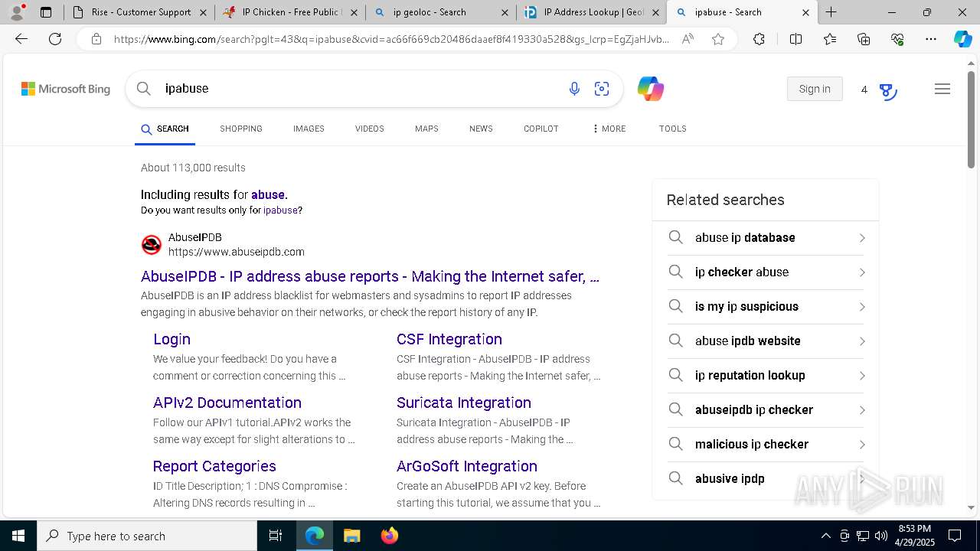
Task: Open APIv2 Documentation sublink
Action: 227,403
